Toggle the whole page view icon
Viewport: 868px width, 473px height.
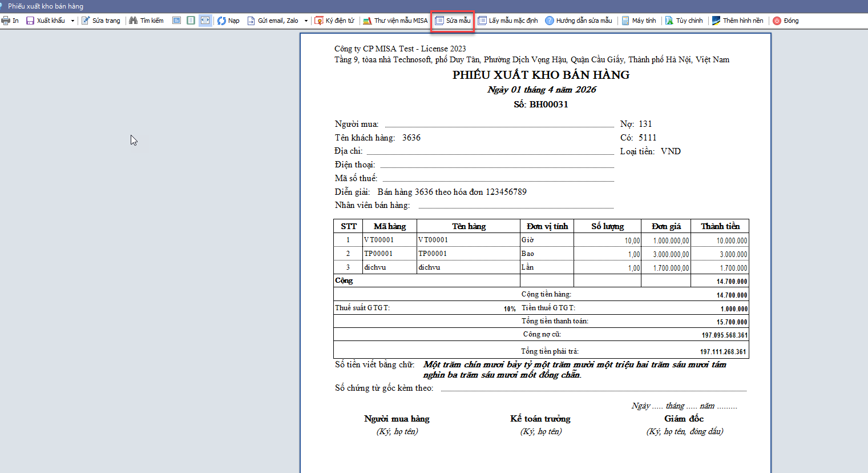pos(191,21)
